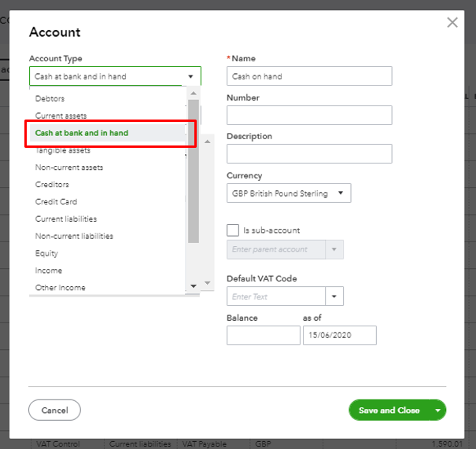Image resolution: width=476 pixels, height=449 pixels.
Task: Choose Current assets account type
Action: point(61,116)
